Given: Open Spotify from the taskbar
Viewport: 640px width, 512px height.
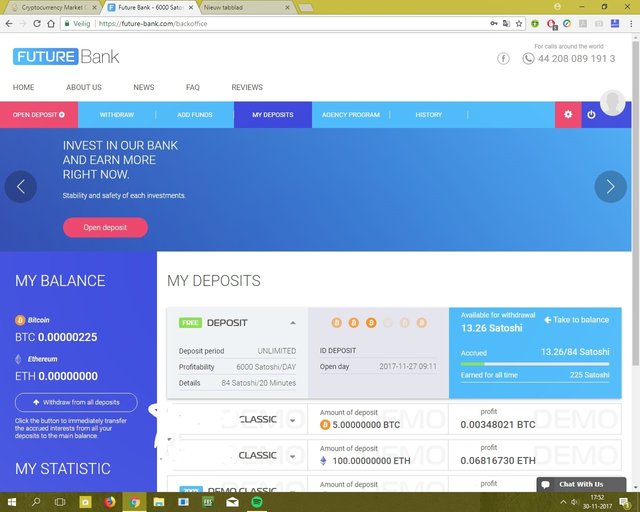Looking at the screenshot, I should (257, 502).
